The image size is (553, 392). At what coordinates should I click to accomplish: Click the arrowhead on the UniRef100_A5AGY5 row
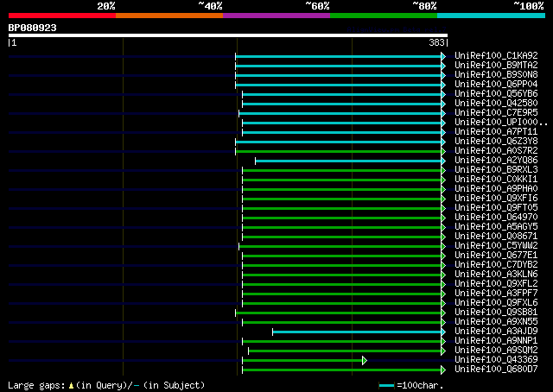pos(443,228)
